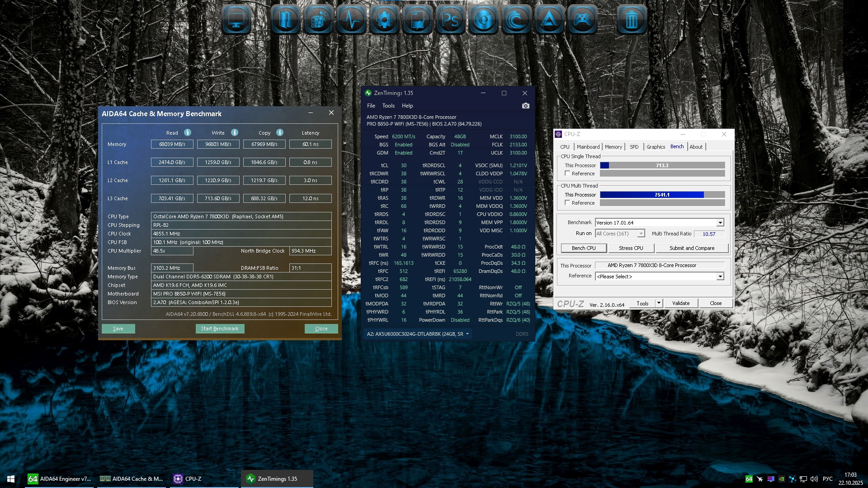Open the Recycle Bin dock icon
The width and height of the screenshot is (868, 488).
pyautogui.click(x=632, y=20)
